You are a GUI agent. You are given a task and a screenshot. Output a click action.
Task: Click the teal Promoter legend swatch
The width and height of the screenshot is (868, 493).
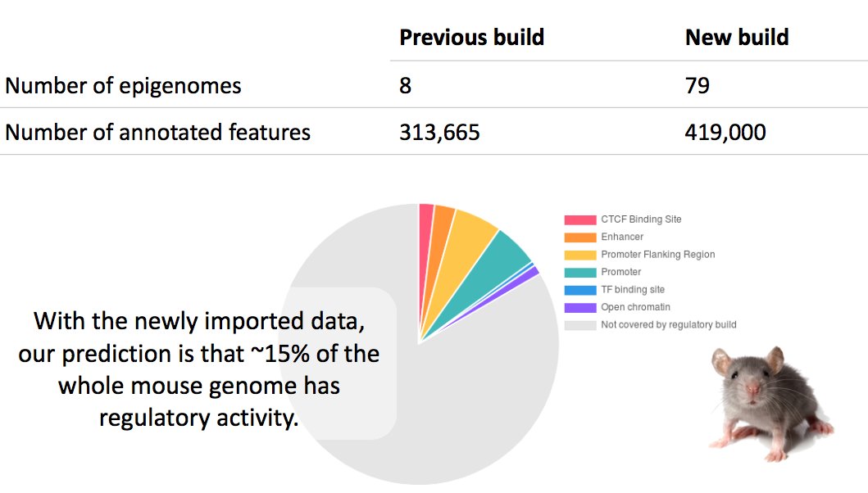(x=580, y=272)
